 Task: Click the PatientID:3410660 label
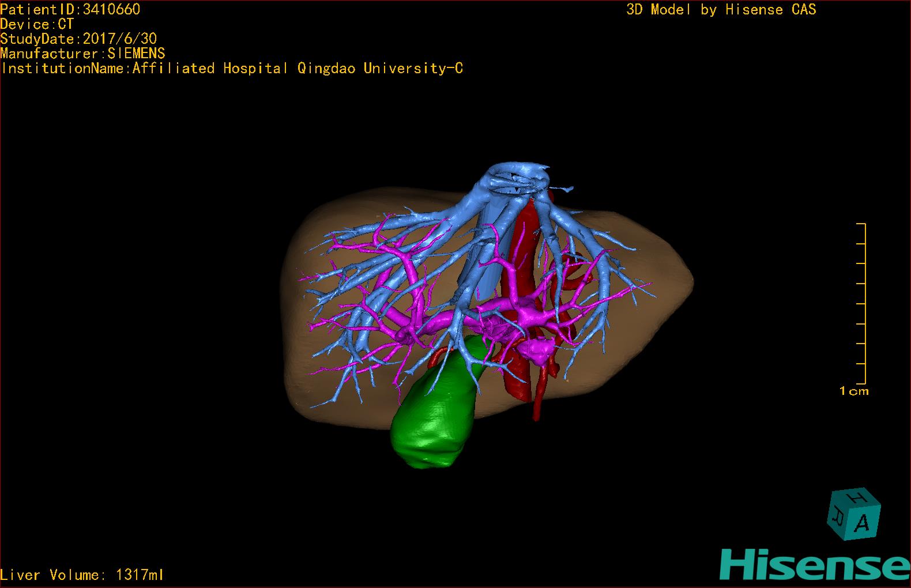[70, 9]
